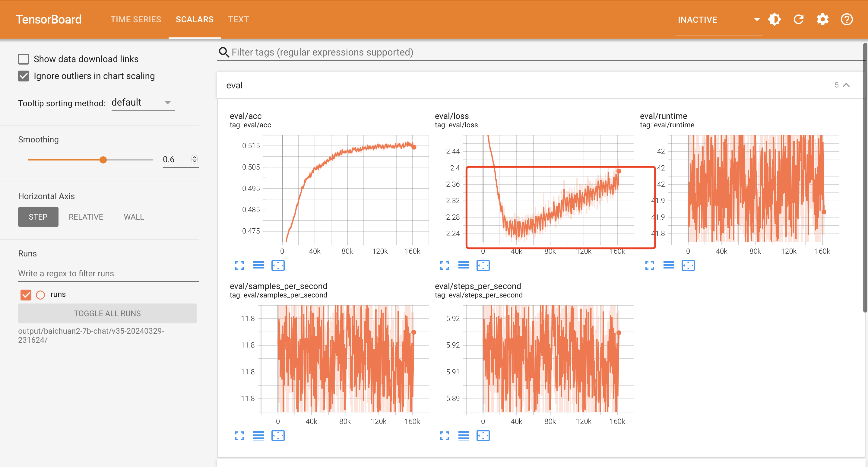Enable Show data download links checkbox
The height and width of the screenshot is (467, 868).
click(24, 59)
